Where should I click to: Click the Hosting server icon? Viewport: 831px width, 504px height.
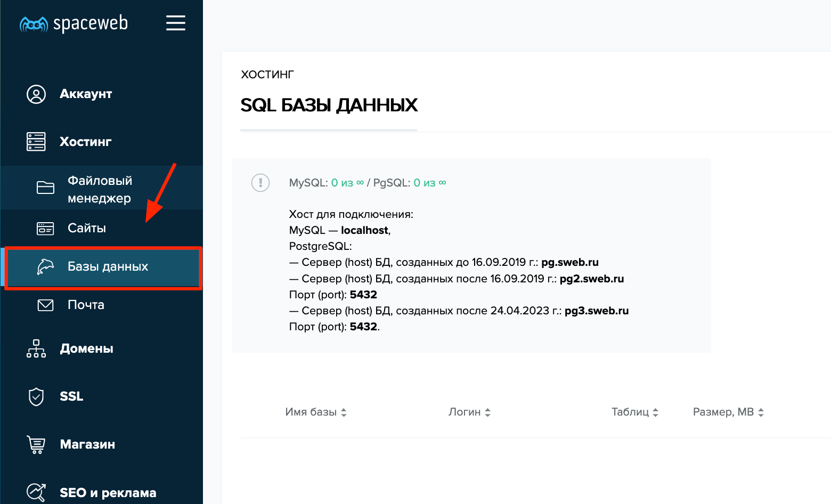click(36, 142)
